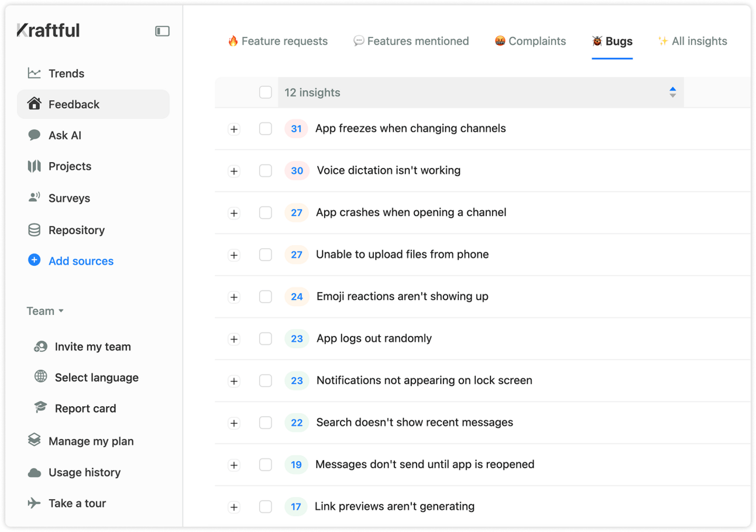The image size is (756, 532).
Task: Open Invite my team link
Action: [x=92, y=346]
